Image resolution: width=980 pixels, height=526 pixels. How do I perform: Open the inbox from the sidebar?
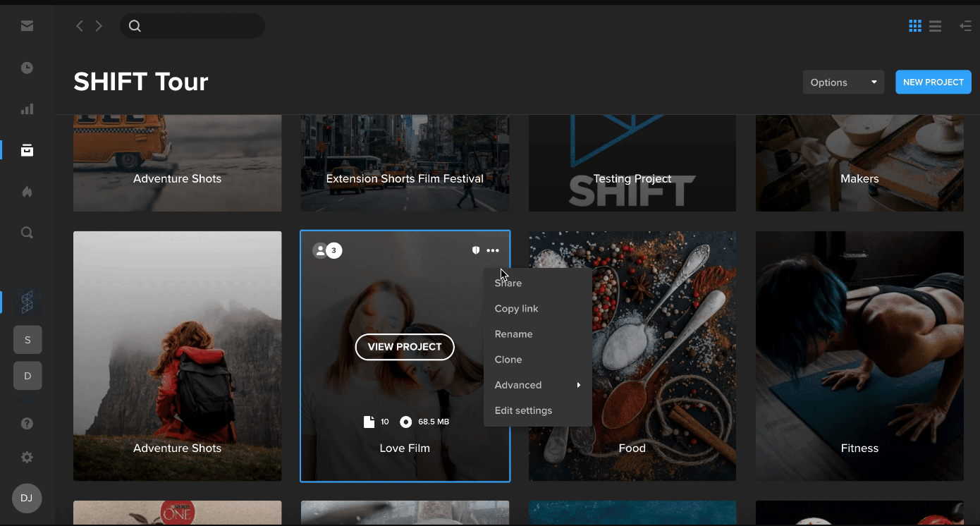tap(27, 25)
